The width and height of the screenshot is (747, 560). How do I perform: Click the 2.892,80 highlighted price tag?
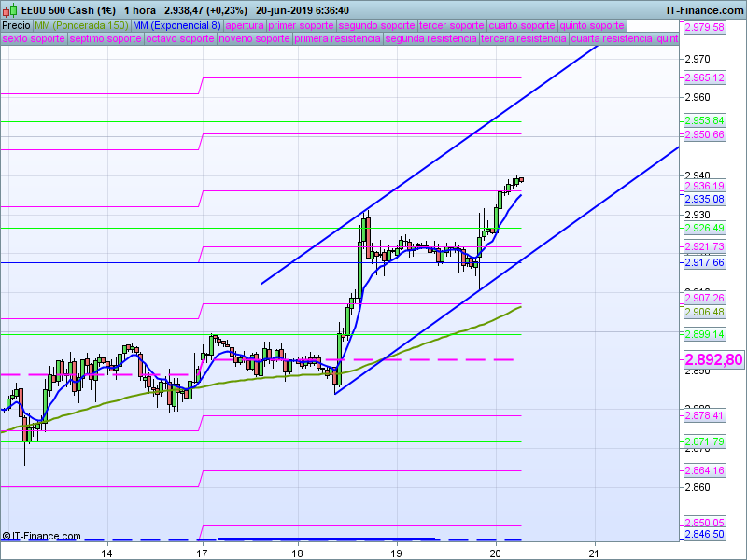point(713,359)
